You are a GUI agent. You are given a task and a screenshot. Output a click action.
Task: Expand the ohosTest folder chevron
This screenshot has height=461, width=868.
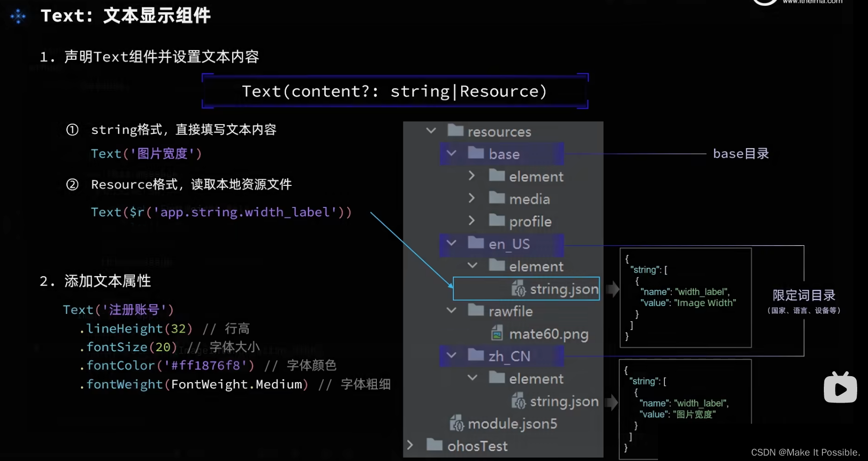[410, 445]
